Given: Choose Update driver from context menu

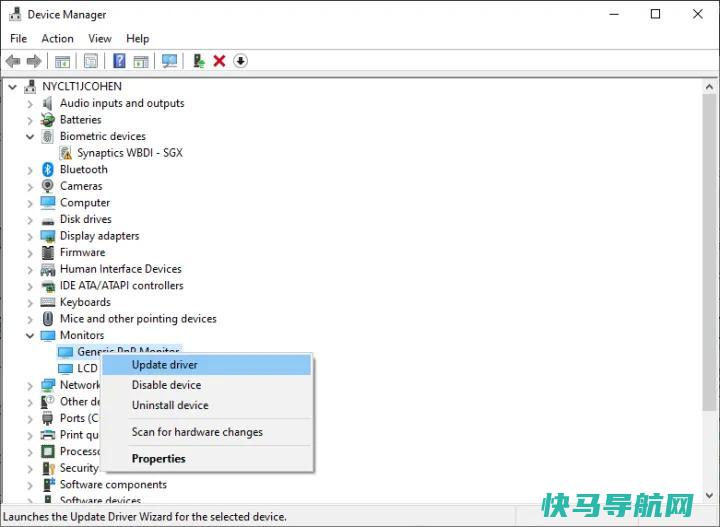Looking at the screenshot, I should pyautogui.click(x=207, y=365).
